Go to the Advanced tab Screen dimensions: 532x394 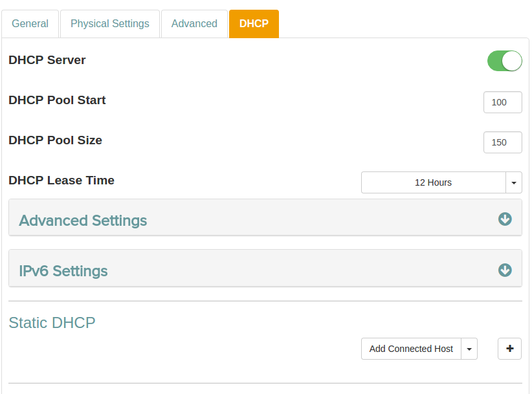pos(194,24)
